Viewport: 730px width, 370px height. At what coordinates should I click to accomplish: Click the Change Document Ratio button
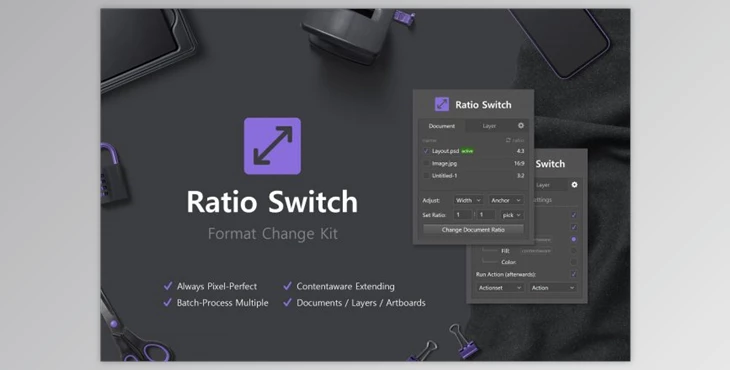(473, 230)
